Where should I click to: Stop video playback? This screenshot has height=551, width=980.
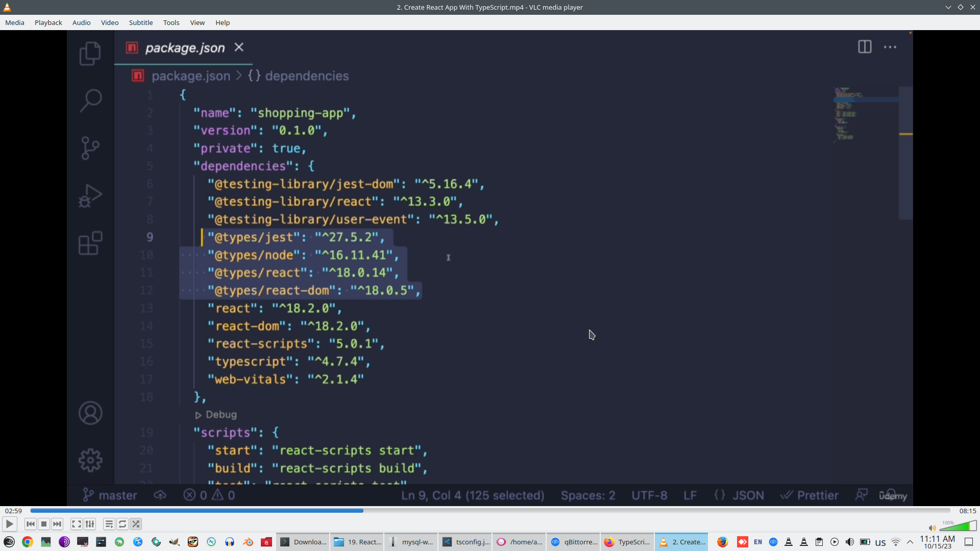tap(44, 524)
